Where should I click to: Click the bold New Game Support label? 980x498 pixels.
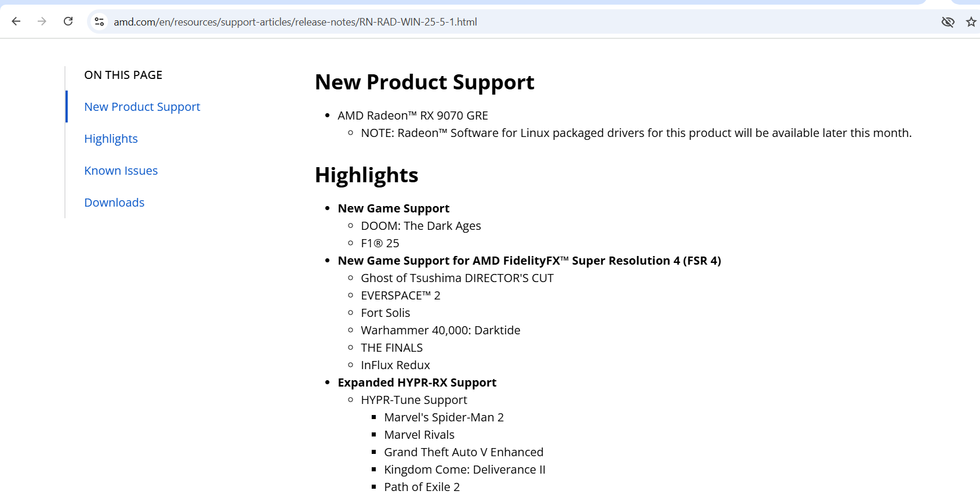(393, 208)
